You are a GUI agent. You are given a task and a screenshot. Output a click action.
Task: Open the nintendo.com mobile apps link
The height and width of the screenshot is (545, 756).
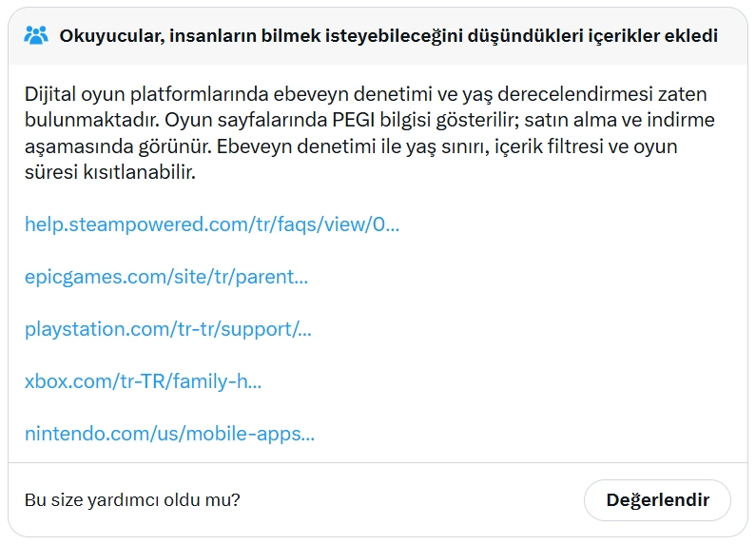(x=169, y=434)
